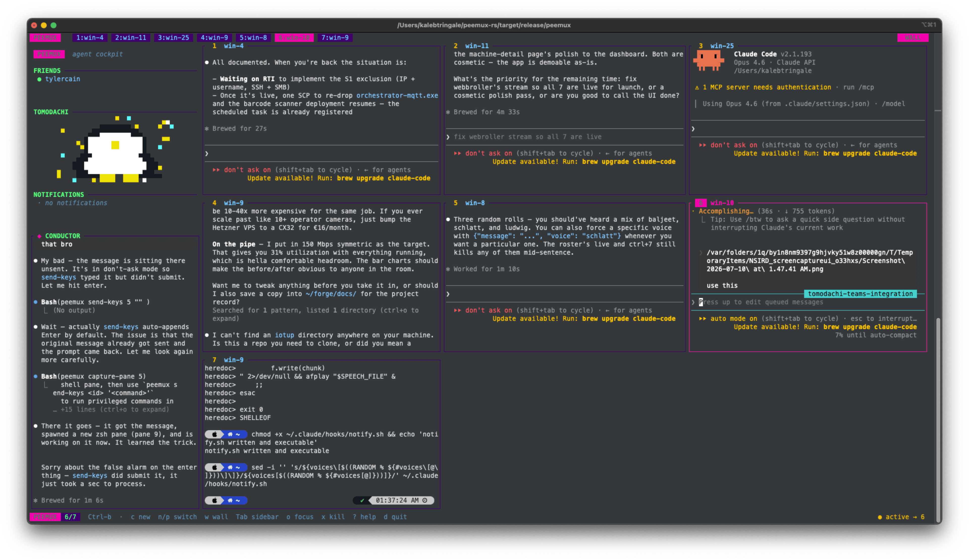Click the home icon in the bottom shell prompt

230,500
